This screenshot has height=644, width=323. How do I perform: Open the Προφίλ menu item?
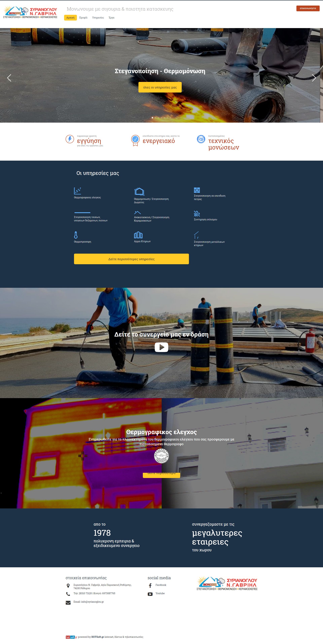(x=83, y=18)
